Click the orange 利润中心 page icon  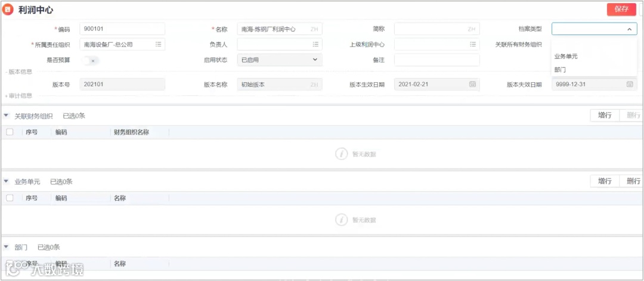(x=8, y=10)
